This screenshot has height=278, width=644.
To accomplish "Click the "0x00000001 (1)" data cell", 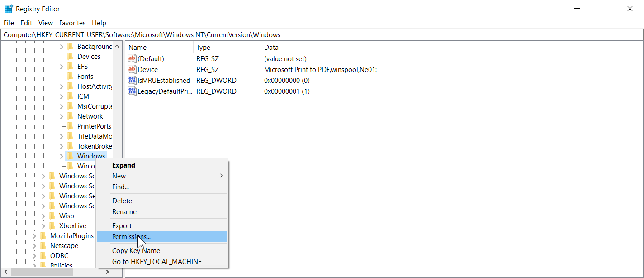I will tap(287, 91).
